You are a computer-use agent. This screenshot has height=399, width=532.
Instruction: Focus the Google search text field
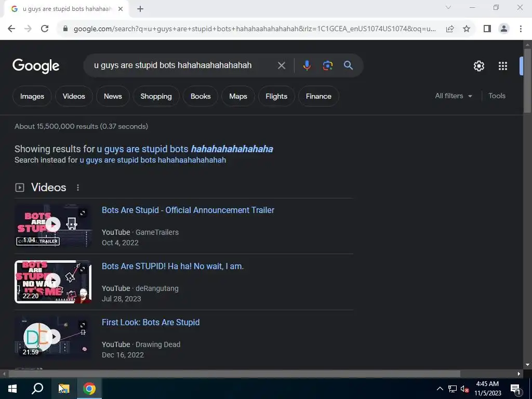173,65
